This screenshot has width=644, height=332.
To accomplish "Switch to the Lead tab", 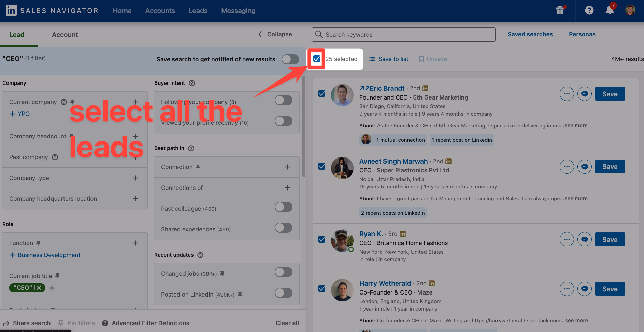I will (17, 35).
